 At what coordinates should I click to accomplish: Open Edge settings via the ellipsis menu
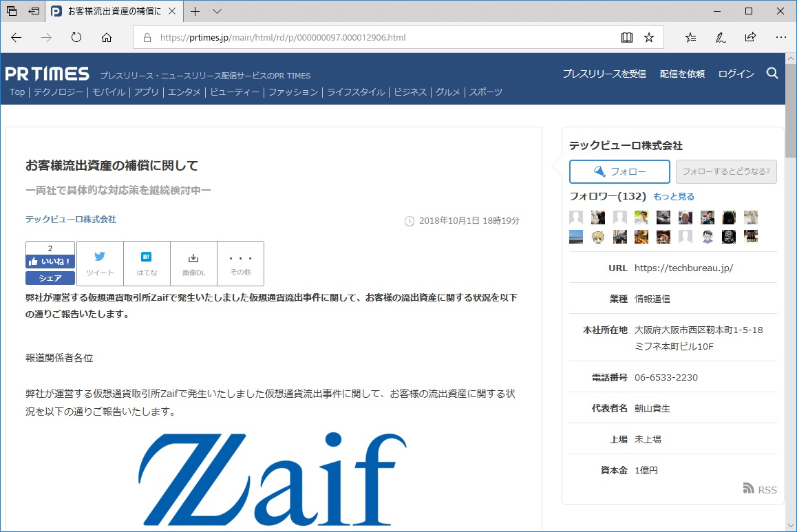(780, 37)
